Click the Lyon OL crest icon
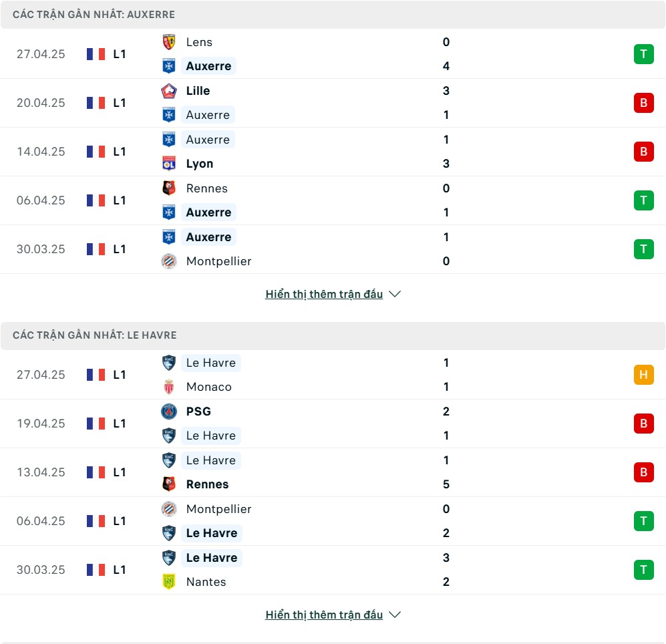 [168, 164]
